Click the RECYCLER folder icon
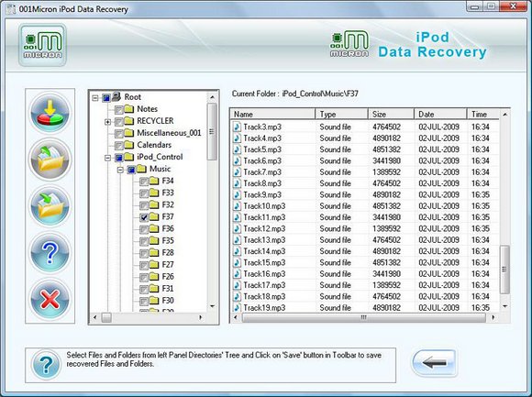 tap(129, 121)
